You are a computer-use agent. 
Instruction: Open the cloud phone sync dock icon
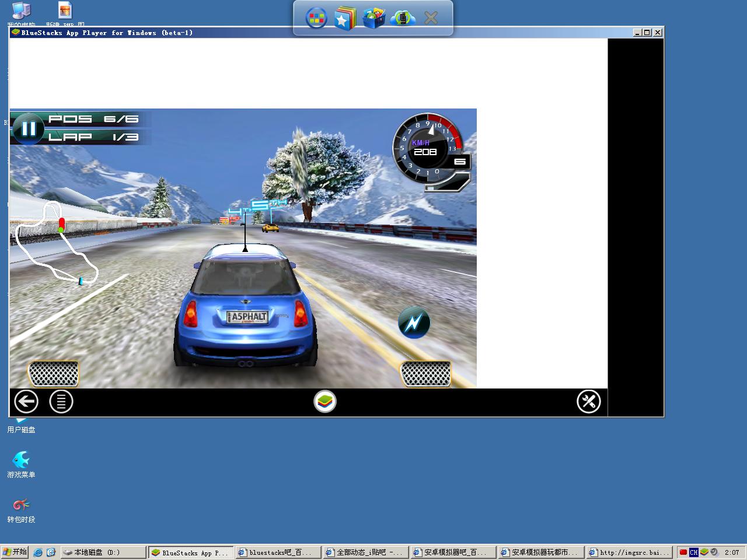tap(403, 18)
